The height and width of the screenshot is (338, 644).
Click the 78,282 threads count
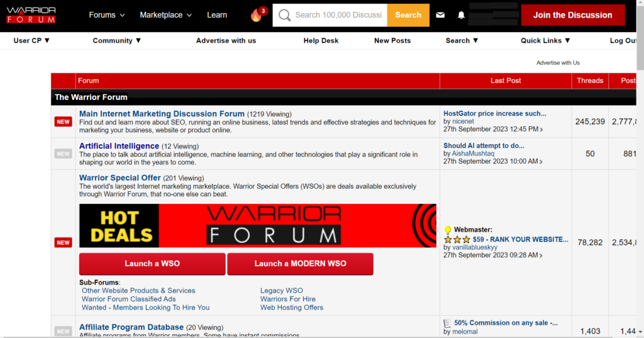pos(590,242)
